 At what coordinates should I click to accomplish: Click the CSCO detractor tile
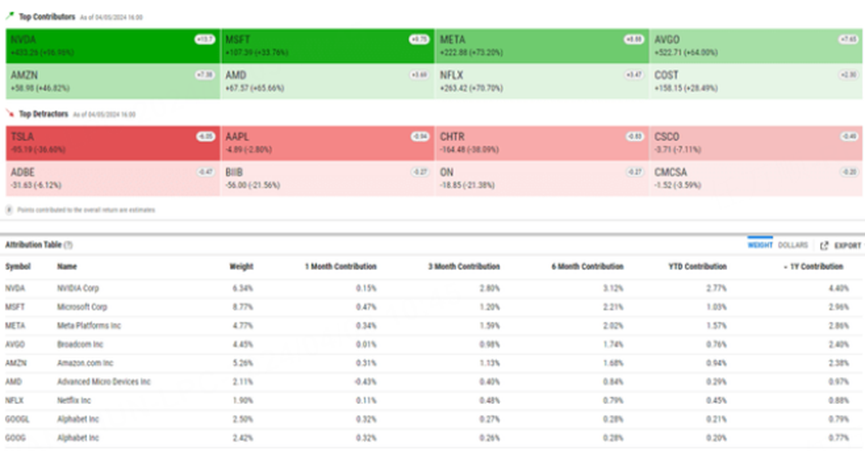(756, 143)
